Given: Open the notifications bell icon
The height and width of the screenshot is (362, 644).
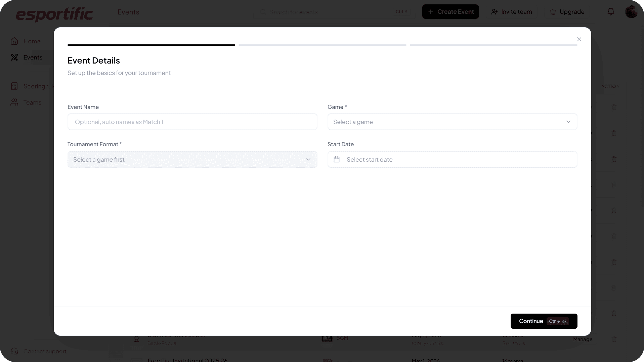Looking at the screenshot, I should coord(611,12).
